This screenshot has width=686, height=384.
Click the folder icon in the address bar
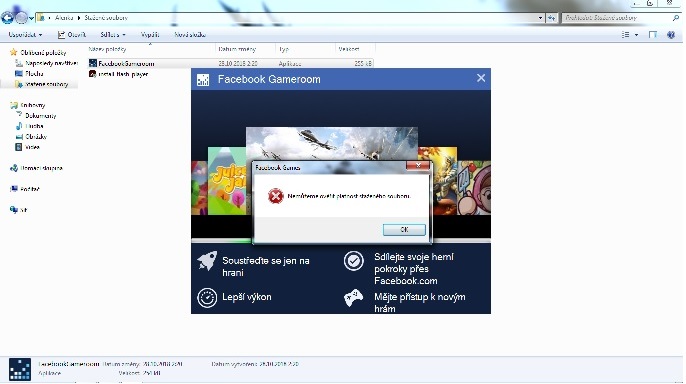click(x=41, y=18)
